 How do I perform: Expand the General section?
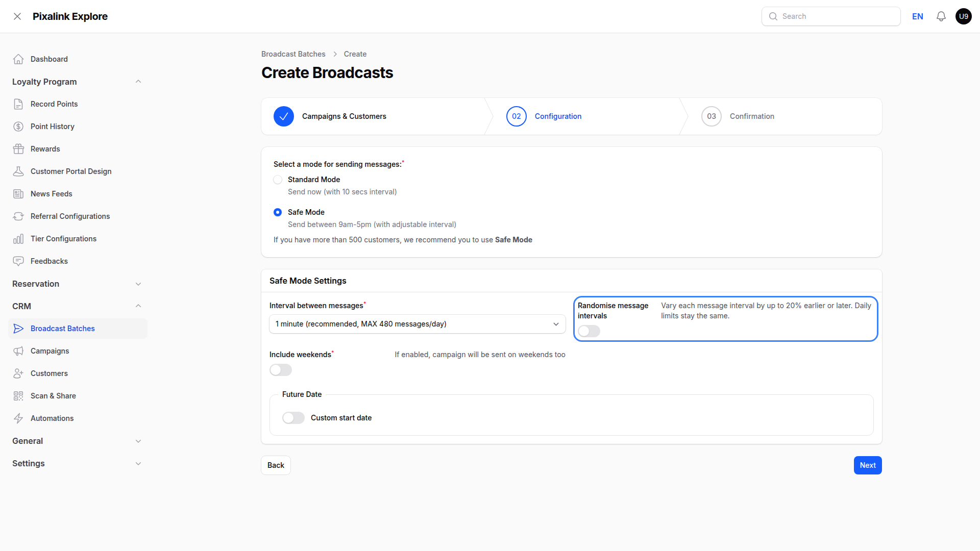(x=138, y=441)
